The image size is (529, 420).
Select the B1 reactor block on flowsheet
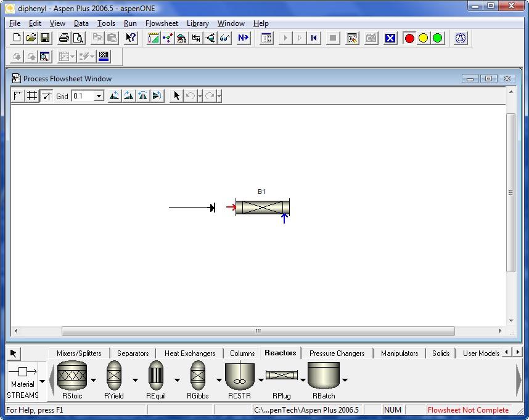[x=263, y=207]
